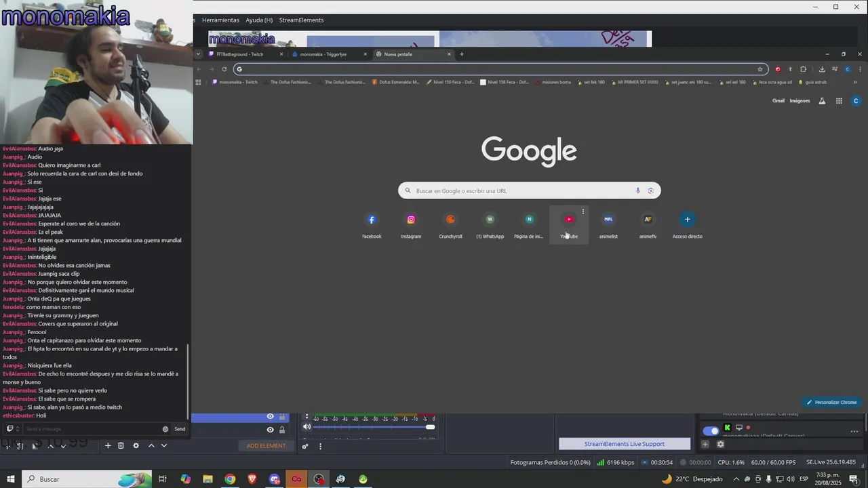Open Search Labs flask icon
Screen dimensions: 868x488
822,101
